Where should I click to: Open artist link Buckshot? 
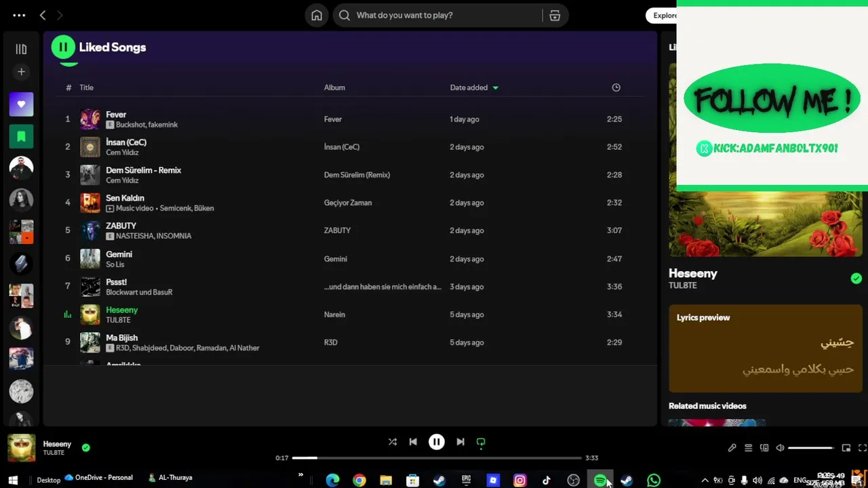click(131, 125)
